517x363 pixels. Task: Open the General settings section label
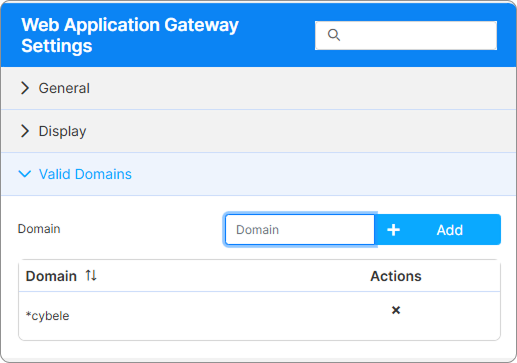pyautogui.click(x=64, y=88)
